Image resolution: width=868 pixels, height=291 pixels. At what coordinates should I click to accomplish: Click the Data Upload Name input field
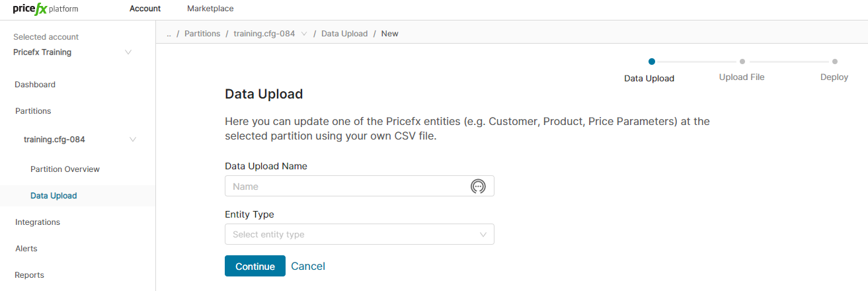click(x=347, y=187)
